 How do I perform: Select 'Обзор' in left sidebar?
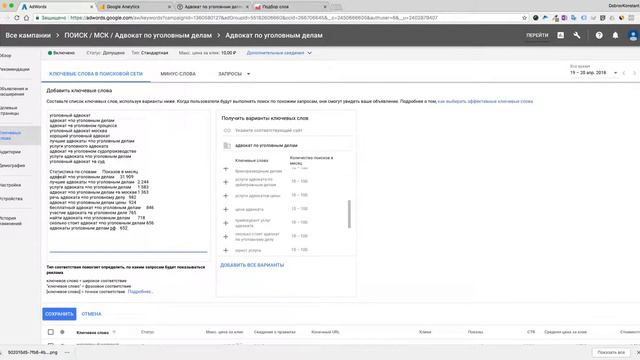click(x=6, y=56)
